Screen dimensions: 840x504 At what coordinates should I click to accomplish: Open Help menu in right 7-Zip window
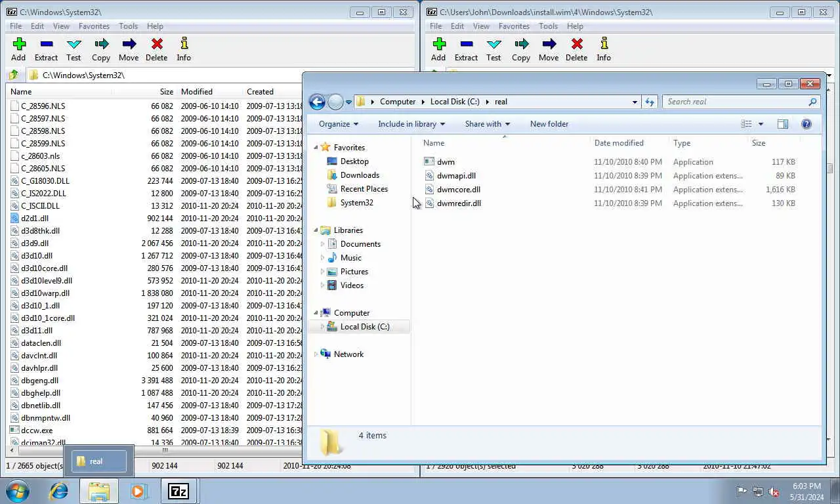tap(575, 26)
